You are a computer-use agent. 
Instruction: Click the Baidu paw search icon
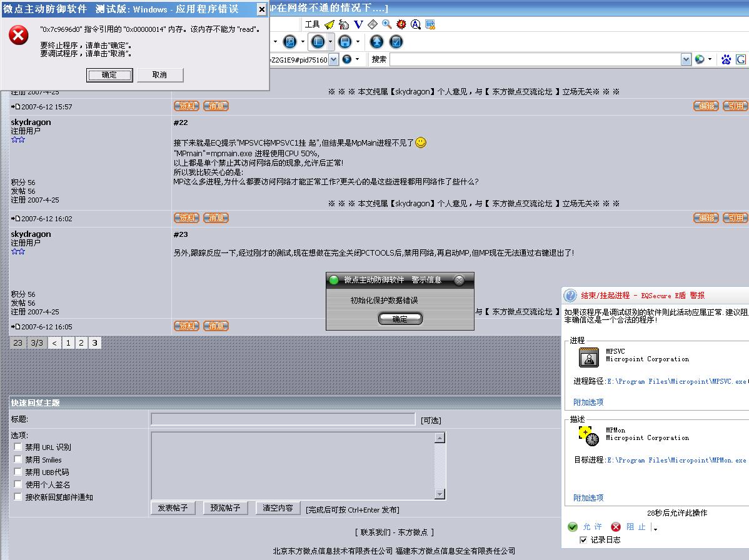726,59
